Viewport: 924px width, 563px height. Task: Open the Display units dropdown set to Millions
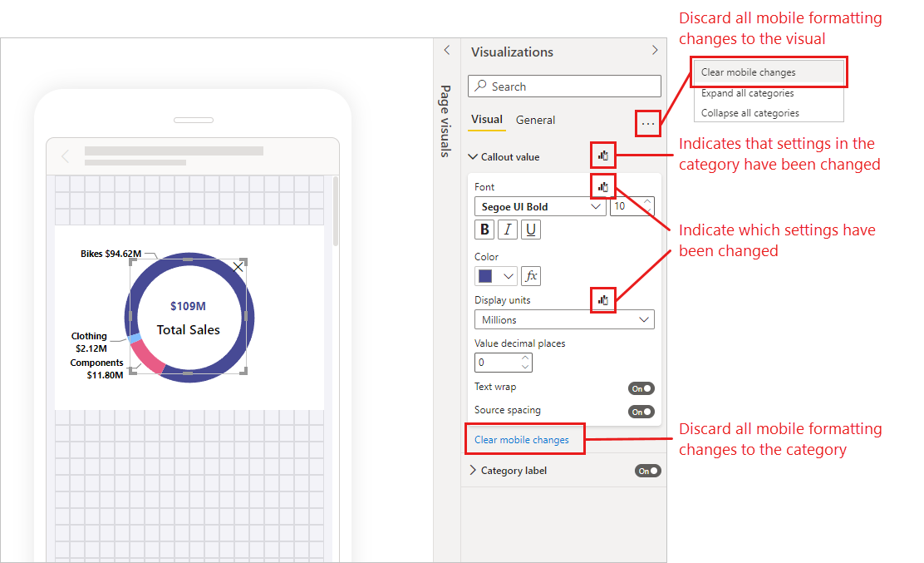(x=563, y=319)
